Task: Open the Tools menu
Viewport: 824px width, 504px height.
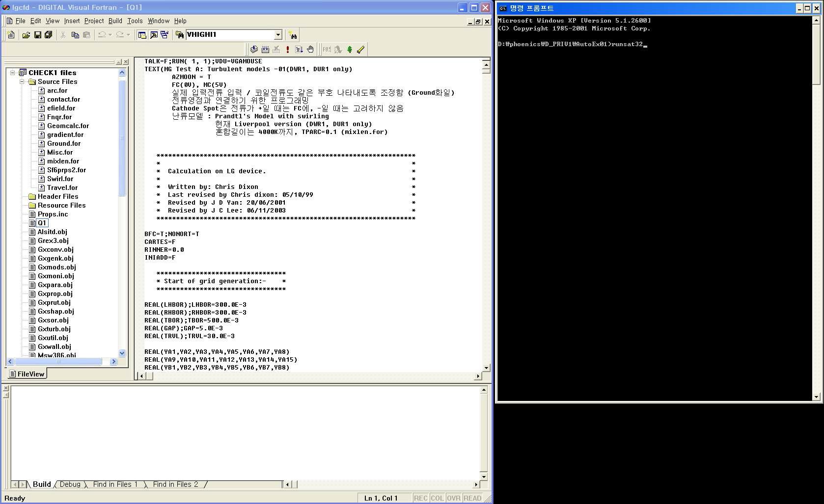Action: [x=135, y=21]
